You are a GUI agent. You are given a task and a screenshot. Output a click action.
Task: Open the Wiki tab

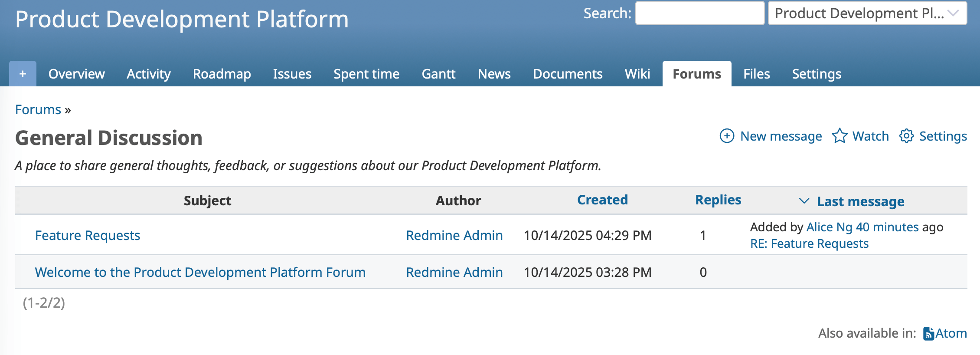(637, 74)
